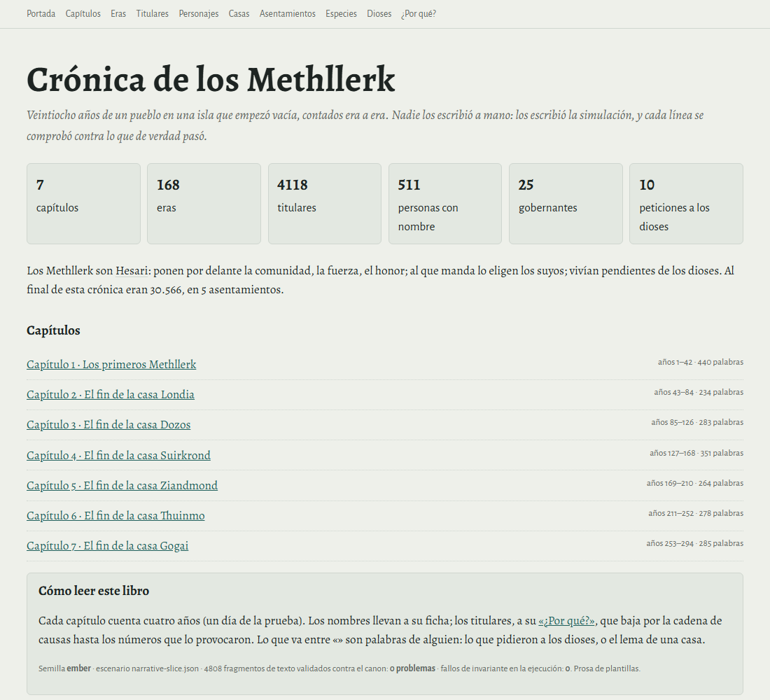Viewport: 770px width, 700px height.
Task: Navigate to Casas in the top menu
Action: 239,14
